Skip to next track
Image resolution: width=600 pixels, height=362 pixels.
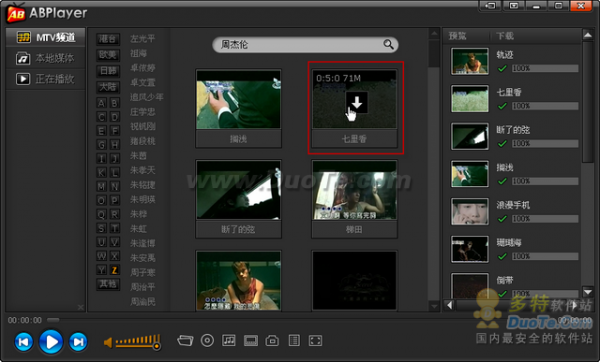tap(78, 341)
